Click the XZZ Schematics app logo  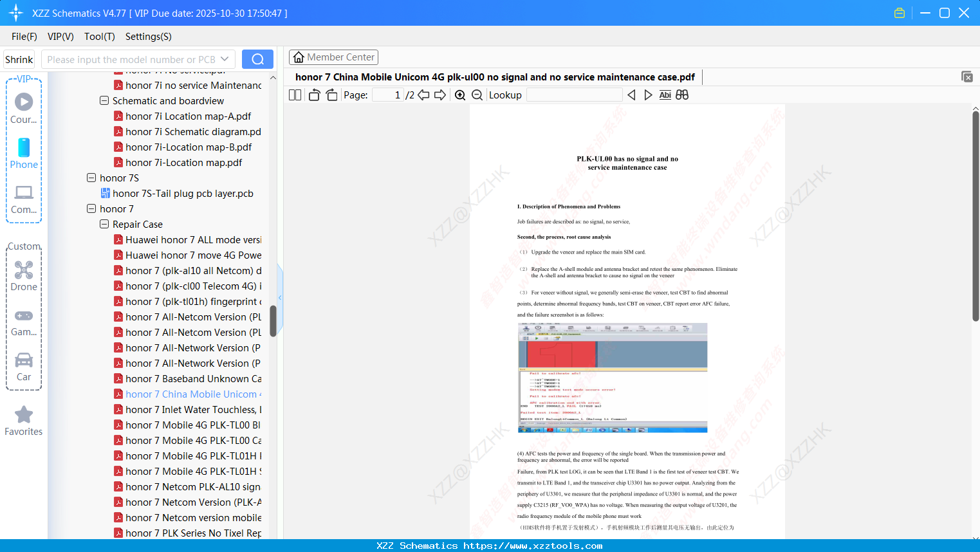tap(15, 13)
